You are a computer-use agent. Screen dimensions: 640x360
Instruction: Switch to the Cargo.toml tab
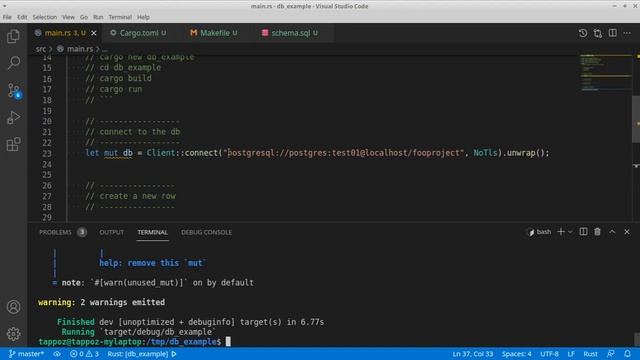(138, 33)
